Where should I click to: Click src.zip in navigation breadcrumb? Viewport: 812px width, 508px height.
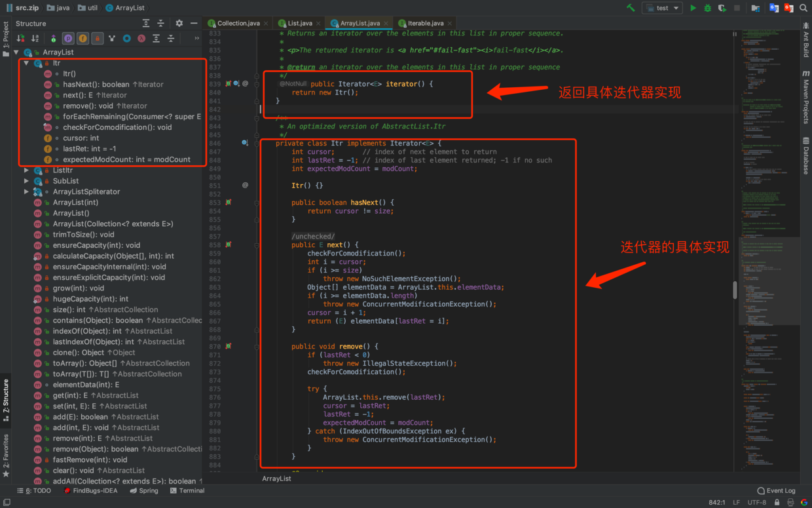point(22,8)
